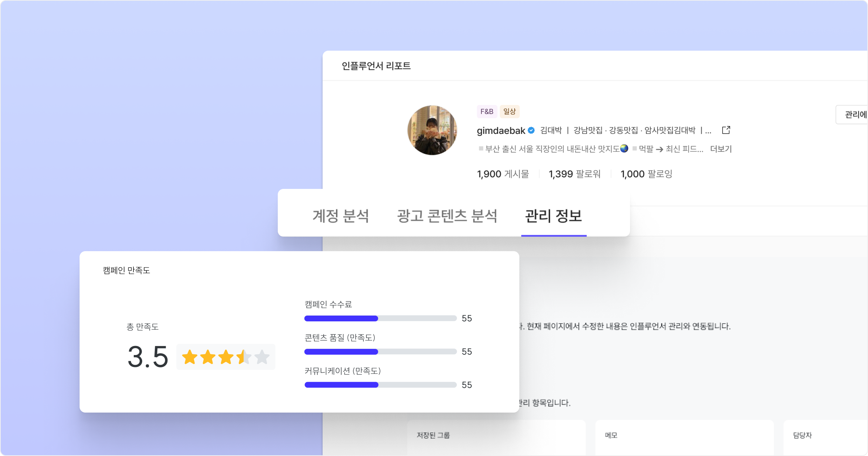The image size is (868, 456).
Task: Click the second yellow rating star
Action: pos(208,357)
